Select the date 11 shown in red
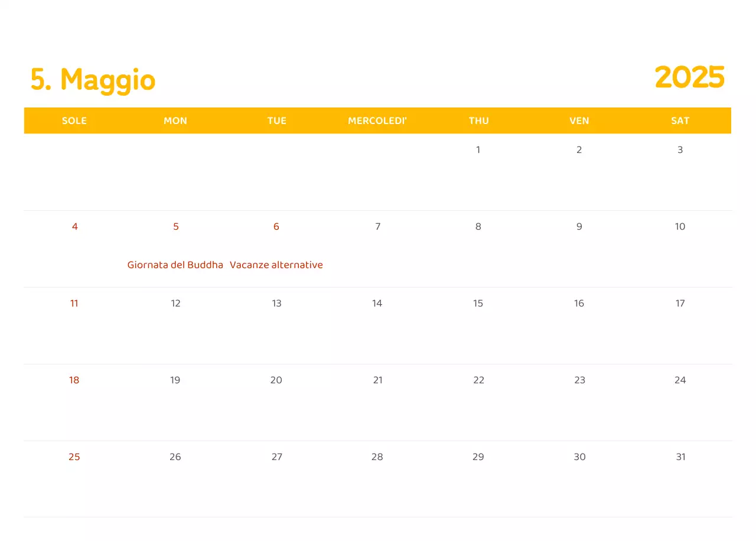The image size is (756, 541). (x=74, y=303)
